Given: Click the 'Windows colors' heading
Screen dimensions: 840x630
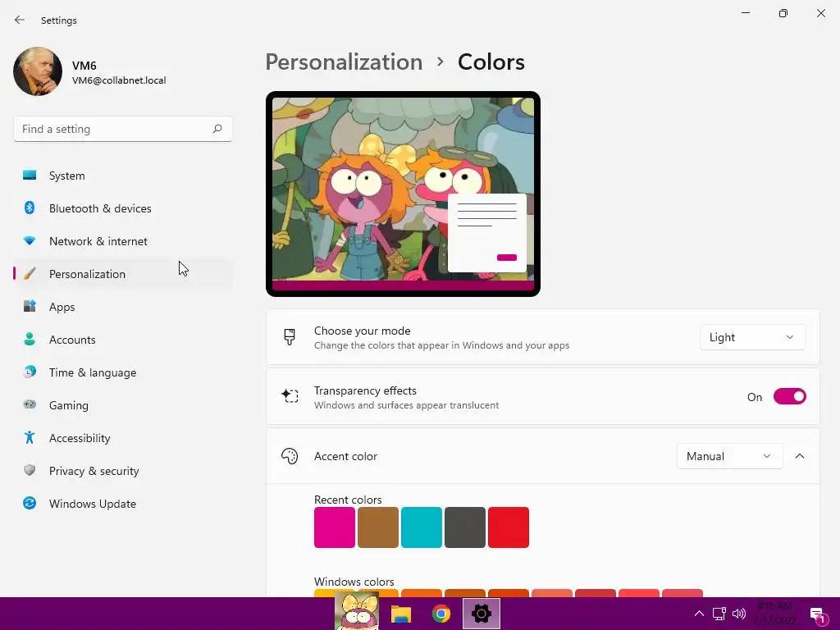Looking at the screenshot, I should coord(354,582).
